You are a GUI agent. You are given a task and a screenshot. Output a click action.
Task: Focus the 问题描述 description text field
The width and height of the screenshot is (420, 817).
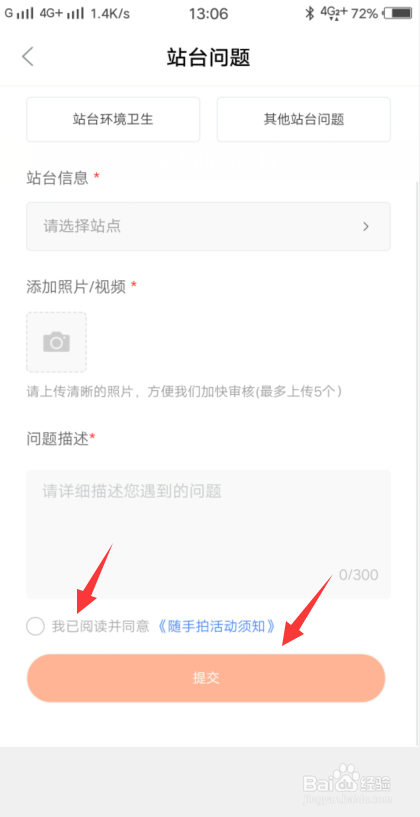point(208,534)
